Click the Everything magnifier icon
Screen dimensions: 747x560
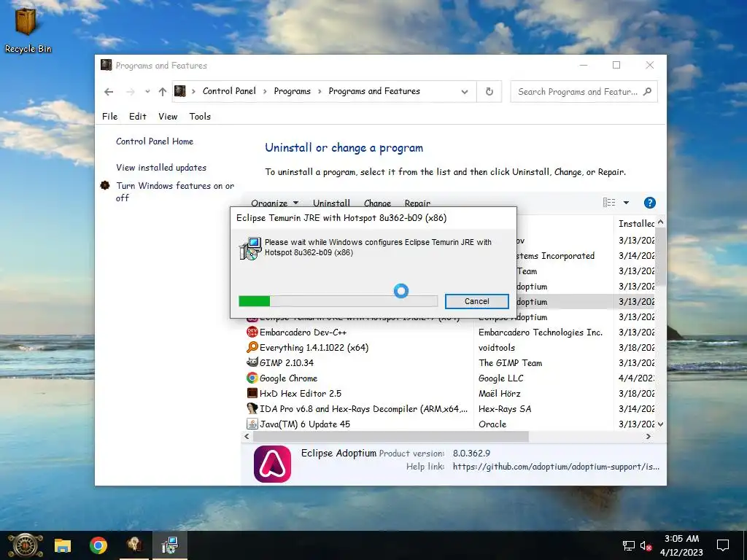coord(252,347)
